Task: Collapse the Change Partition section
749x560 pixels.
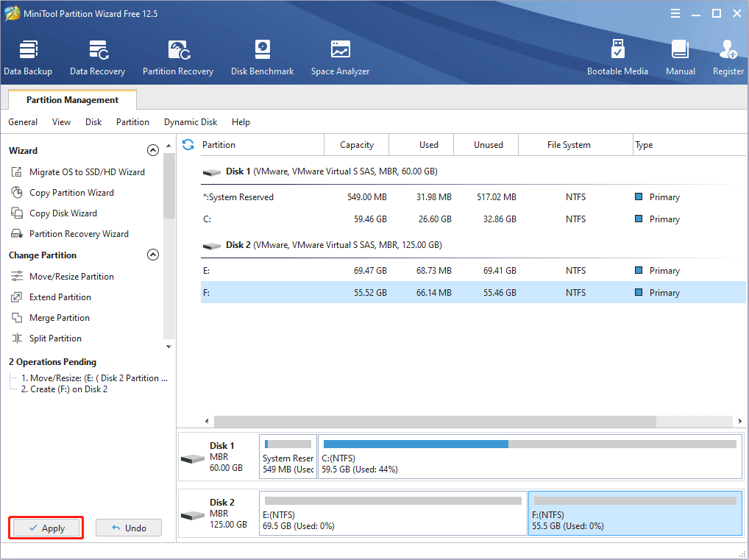Action: (x=153, y=255)
